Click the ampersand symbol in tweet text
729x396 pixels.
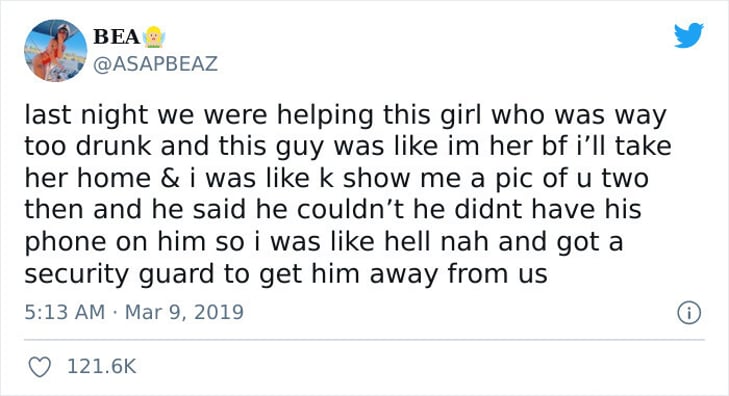[170, 178]
